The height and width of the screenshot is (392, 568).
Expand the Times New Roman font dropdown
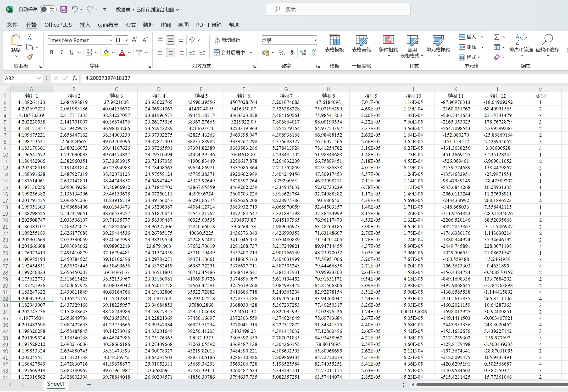[111, 40]
